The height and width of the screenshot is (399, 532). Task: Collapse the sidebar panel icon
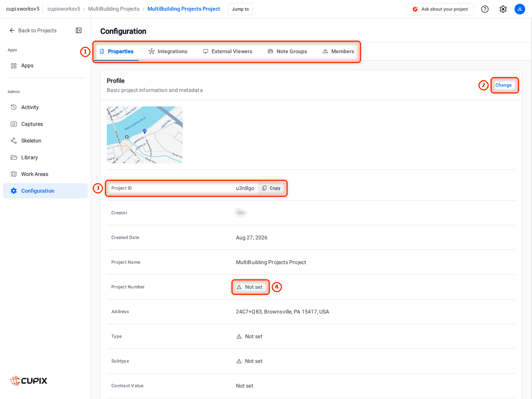[79, 30]
